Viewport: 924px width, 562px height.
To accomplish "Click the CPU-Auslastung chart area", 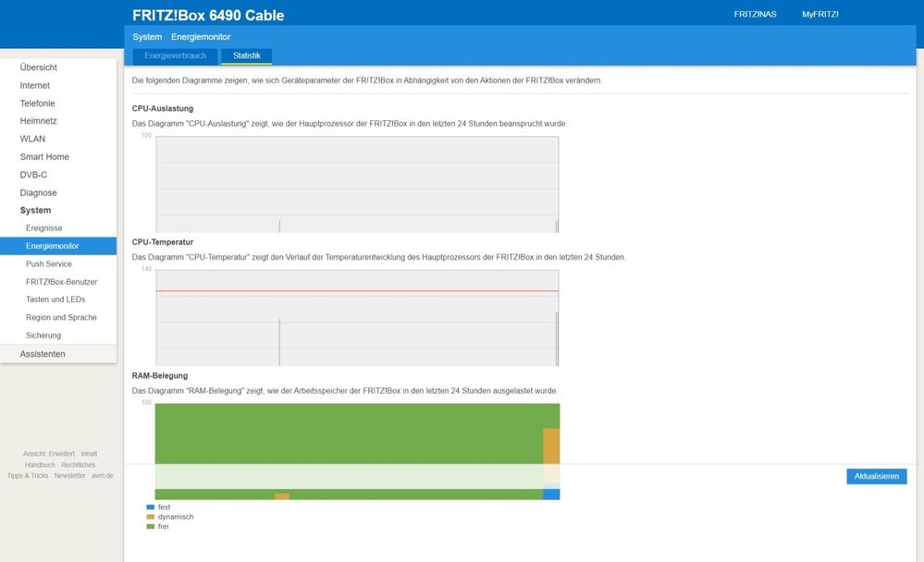I will click(357, 184).
